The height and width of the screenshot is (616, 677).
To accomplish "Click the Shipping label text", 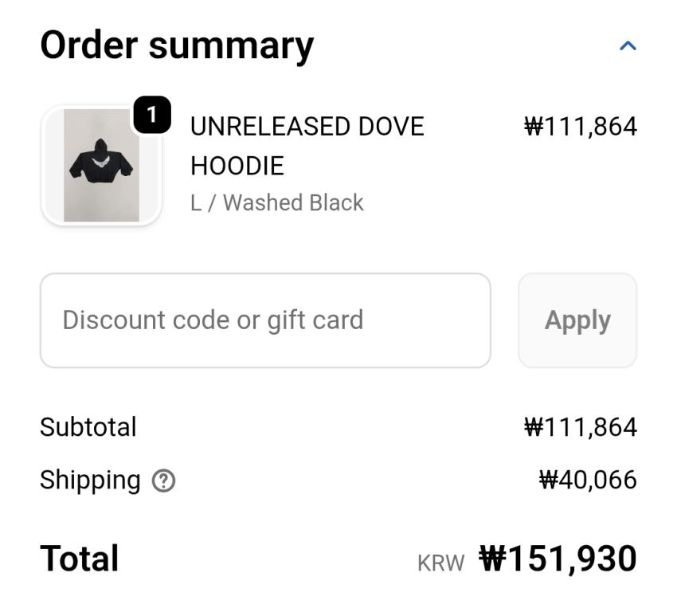I will coord(90,481).
